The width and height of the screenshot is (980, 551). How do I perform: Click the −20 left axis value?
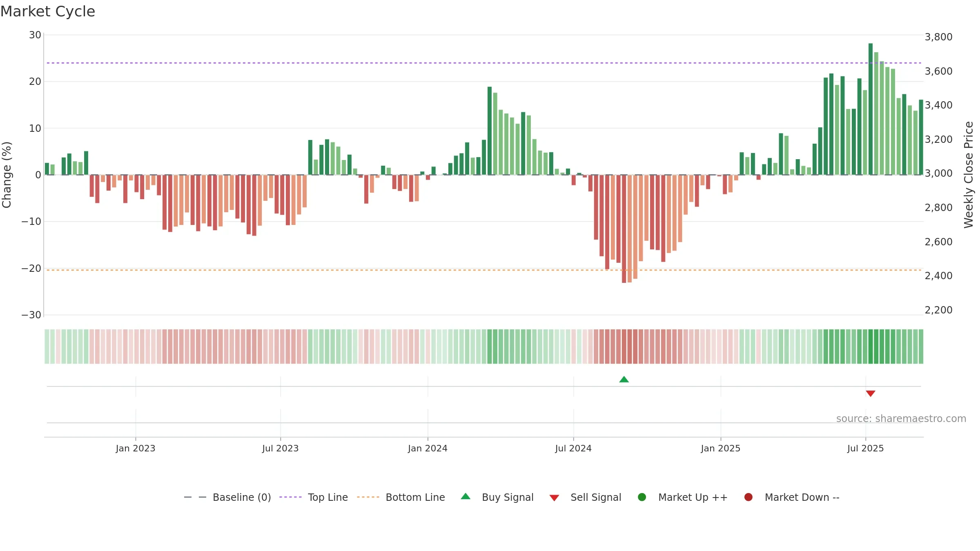pyautogui.click(x=31, y=268)
